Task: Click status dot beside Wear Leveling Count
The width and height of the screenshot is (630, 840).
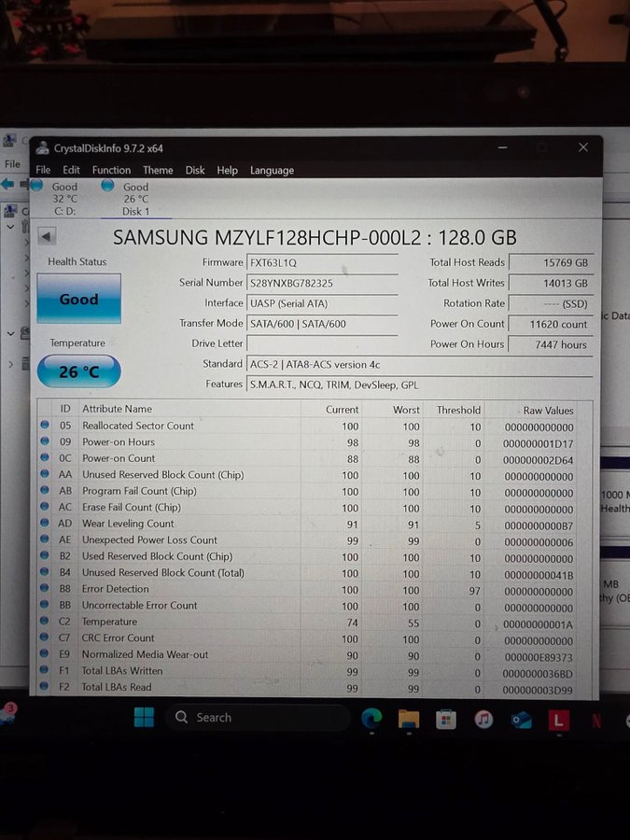Action: (45, 524)
